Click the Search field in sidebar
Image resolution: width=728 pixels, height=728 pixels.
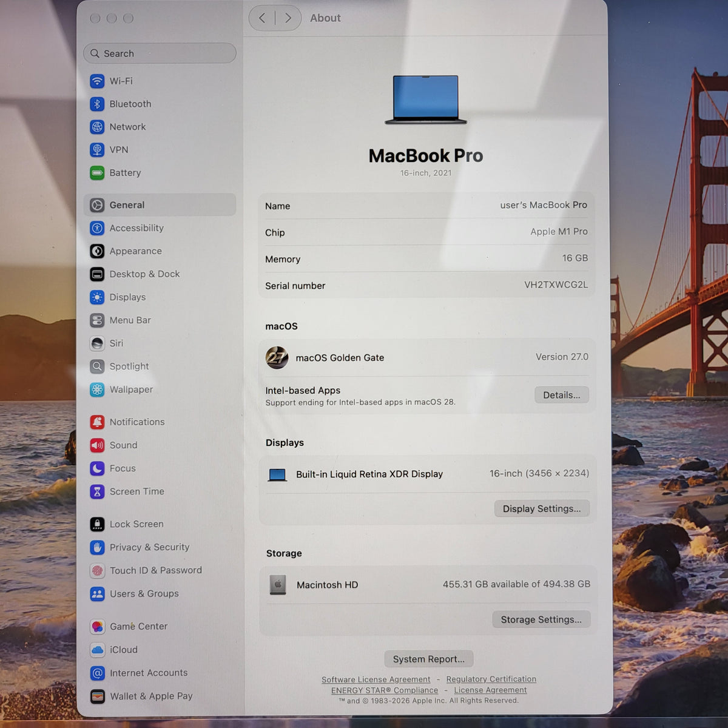pyautogui.click(x=160, y=53)
